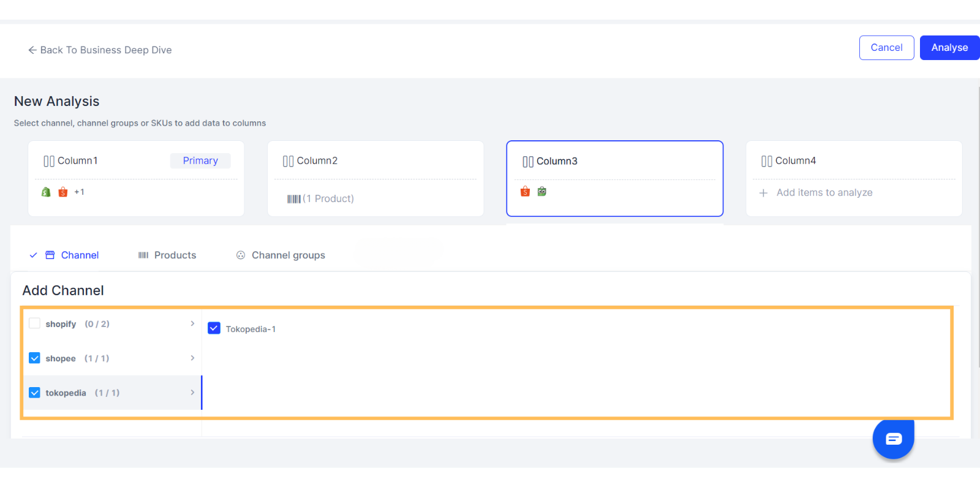Screen dimensions: 980x490
Task: Switch to the Channel groups tab
Action: 281,255
